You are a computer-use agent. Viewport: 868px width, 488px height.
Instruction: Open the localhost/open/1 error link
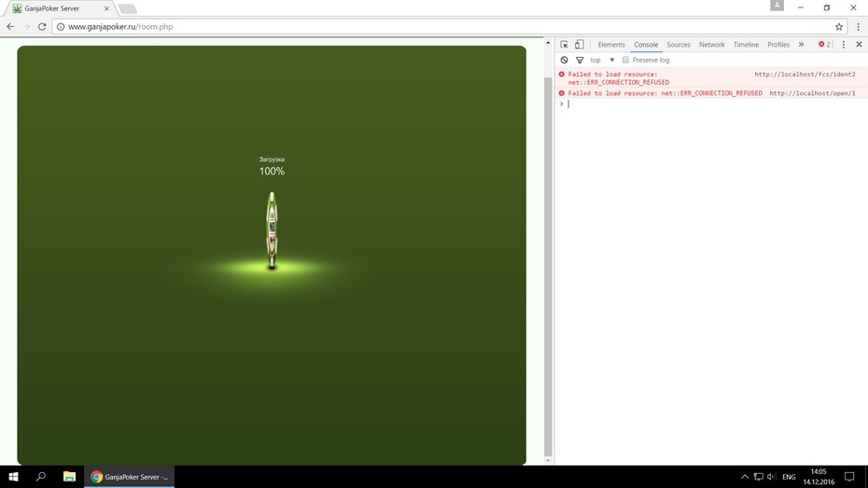tap(812, 93)
